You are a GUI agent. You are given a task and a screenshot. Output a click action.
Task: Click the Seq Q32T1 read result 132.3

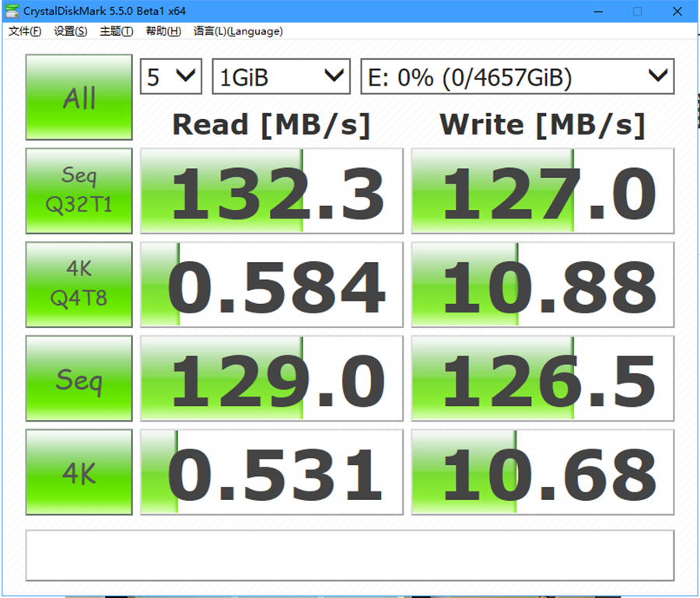coord(271,191)
